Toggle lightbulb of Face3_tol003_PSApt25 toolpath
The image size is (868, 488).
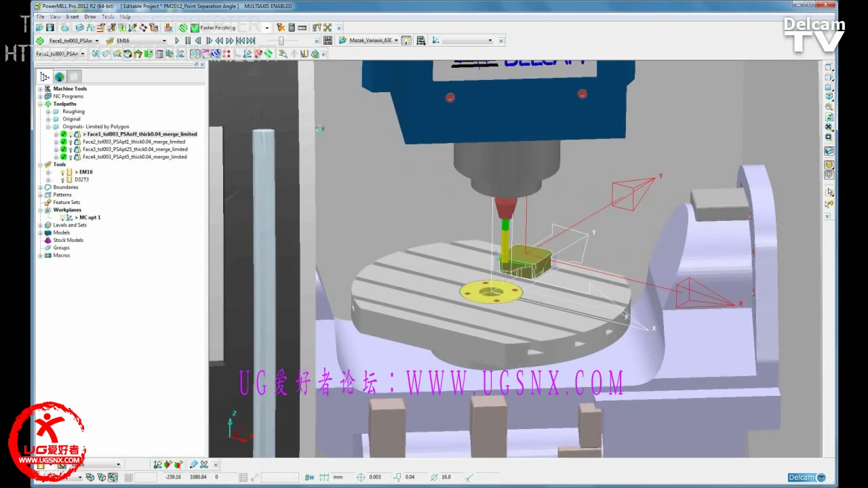(71, 149)
